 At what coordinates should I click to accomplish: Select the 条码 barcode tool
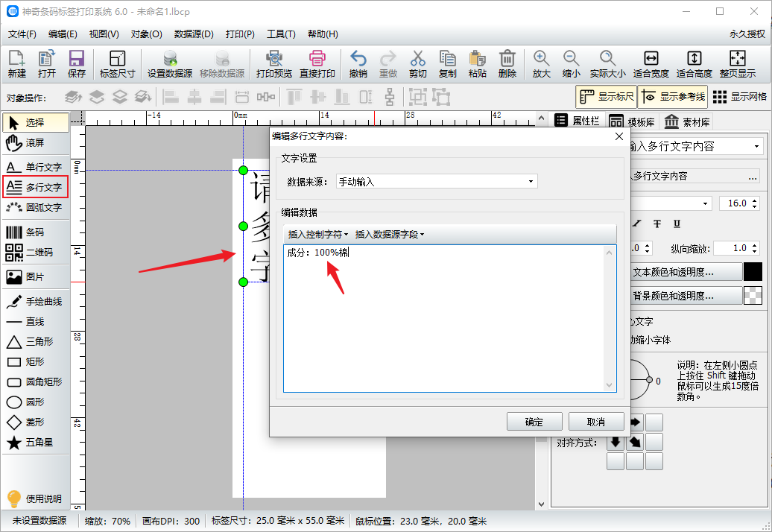click(35, 232)
